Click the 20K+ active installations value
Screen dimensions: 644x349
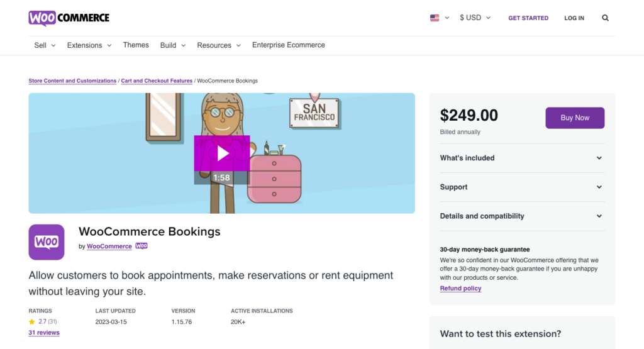pos(238,322)
